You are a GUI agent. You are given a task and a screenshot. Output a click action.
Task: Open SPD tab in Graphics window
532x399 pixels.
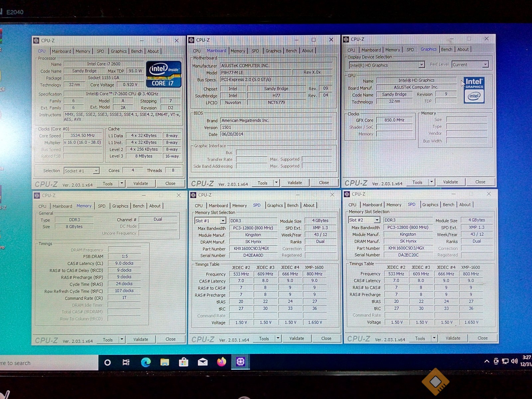[x=410, y=50]
